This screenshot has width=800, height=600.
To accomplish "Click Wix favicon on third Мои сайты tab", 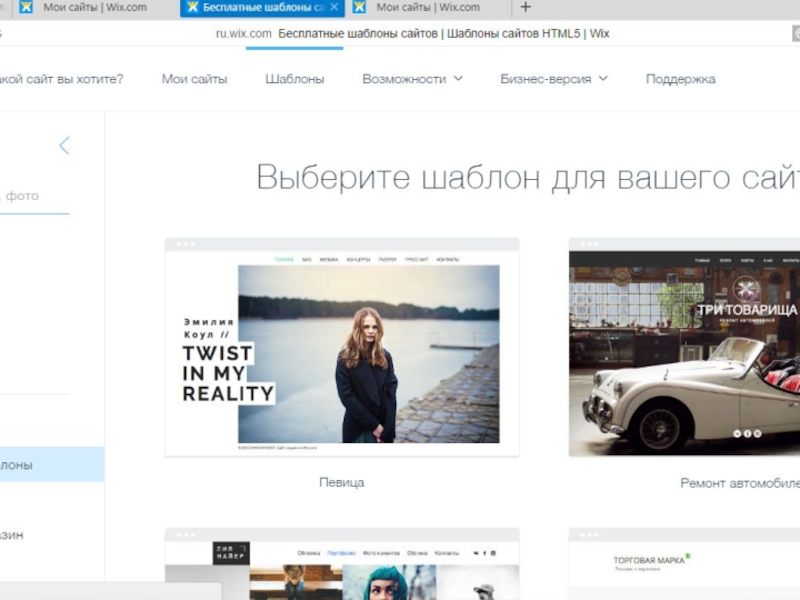I will pyautogui.click(x=359, y=8).
